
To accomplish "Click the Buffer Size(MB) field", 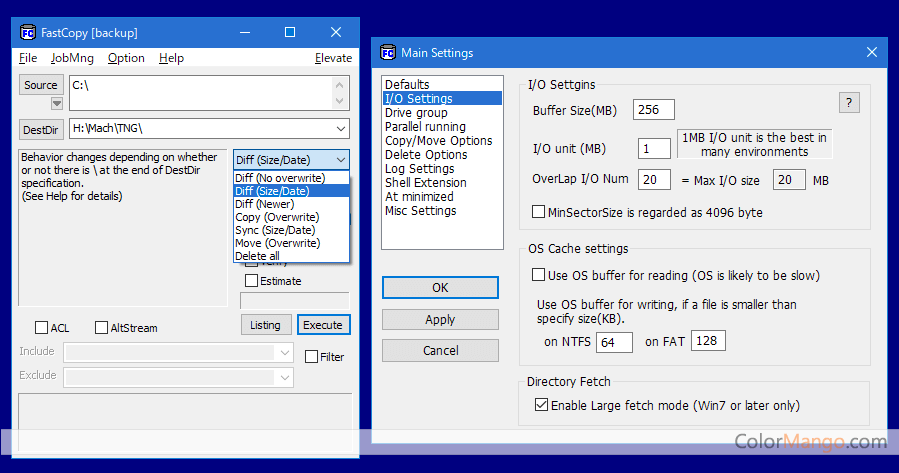I will point(654,110).
